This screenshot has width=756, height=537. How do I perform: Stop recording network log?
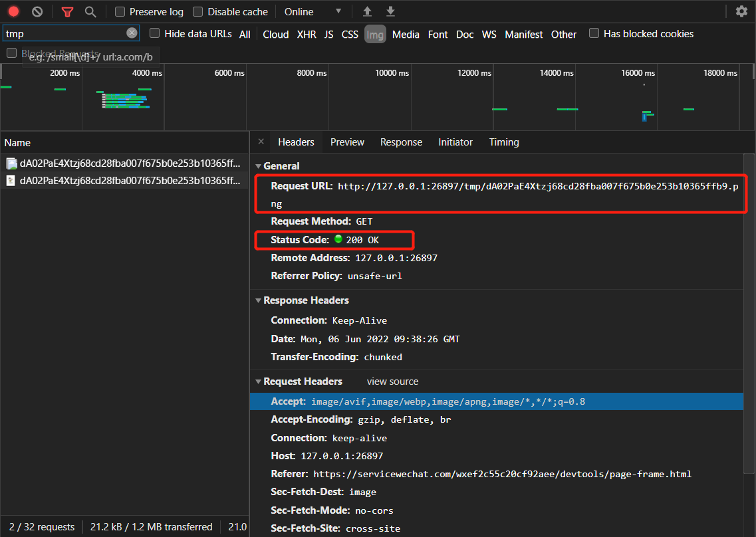13,11
